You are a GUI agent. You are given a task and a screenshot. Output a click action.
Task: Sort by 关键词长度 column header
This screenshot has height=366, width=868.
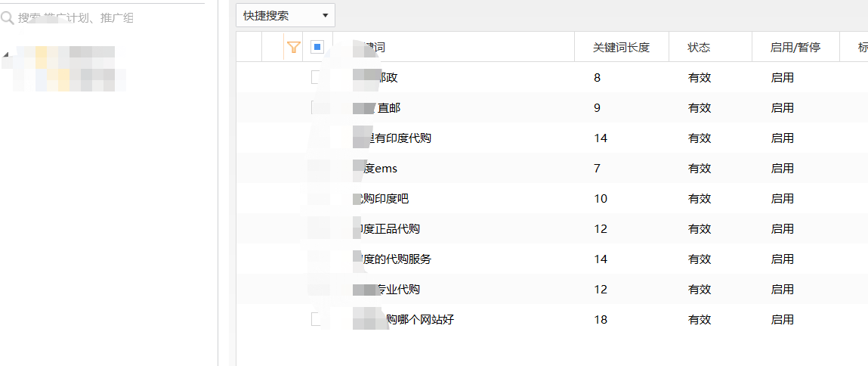[x=621, y=47]
